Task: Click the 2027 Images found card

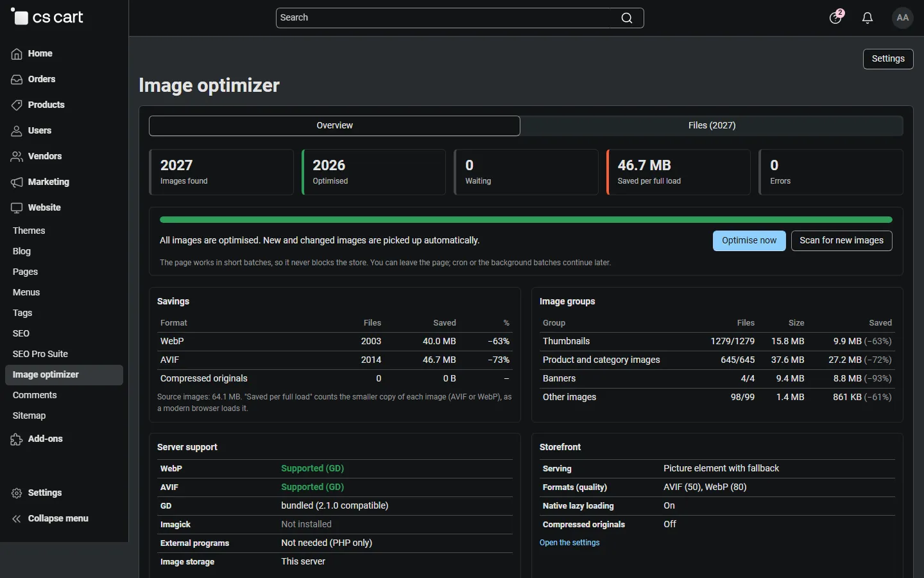Action: click(221, 172)
